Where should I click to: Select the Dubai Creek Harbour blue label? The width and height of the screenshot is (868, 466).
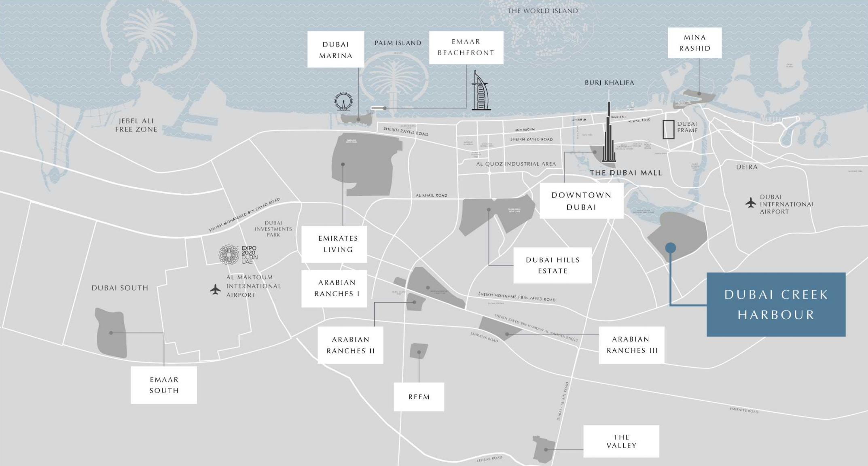click(x=776, y=304)
